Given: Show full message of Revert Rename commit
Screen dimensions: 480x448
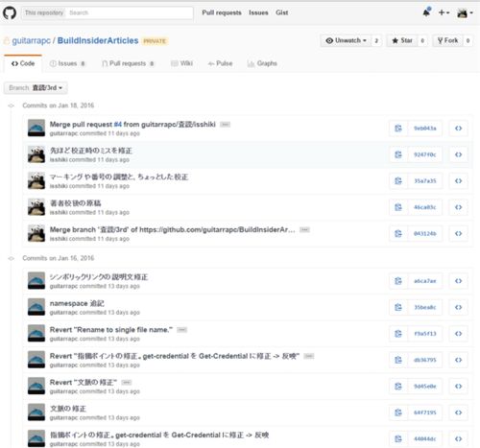Looking at the screenshot, I should point(181,330).
